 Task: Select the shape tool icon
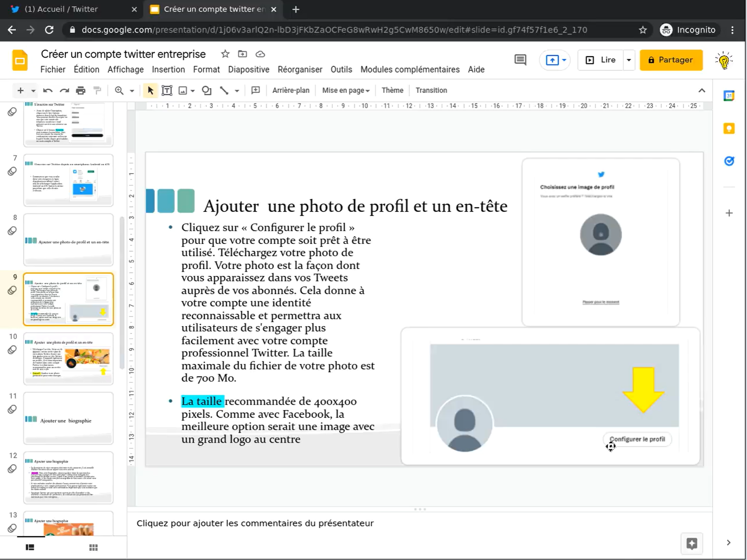206,90
